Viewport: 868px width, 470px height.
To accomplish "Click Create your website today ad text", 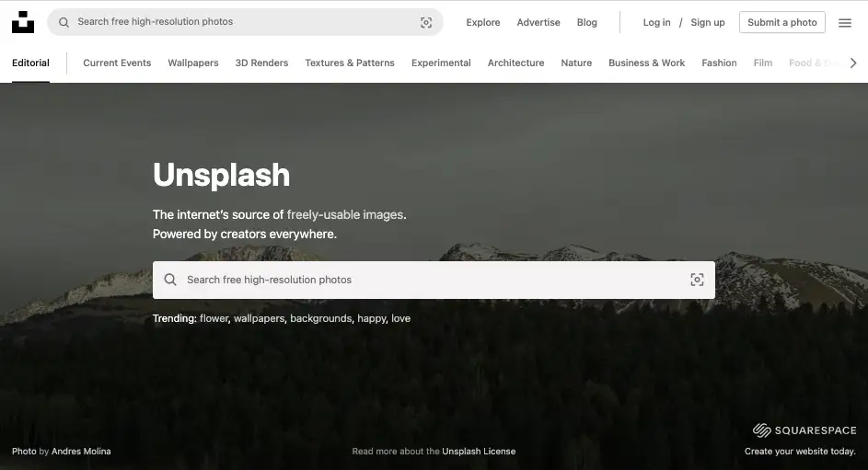I will 801,452.
